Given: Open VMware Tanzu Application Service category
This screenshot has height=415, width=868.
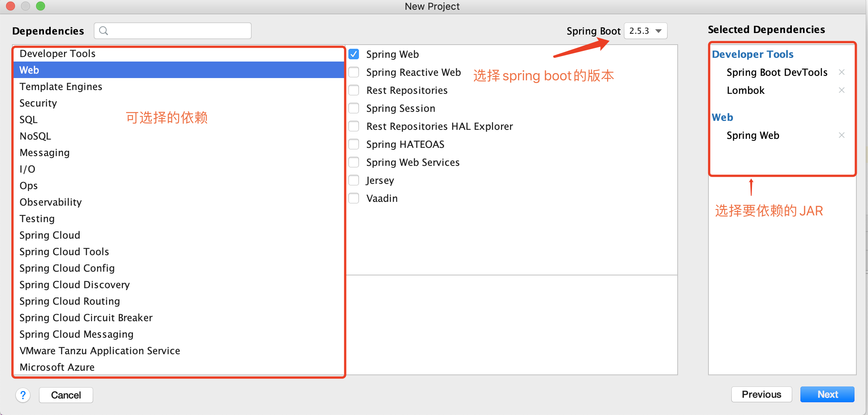Looking at the screenshot, I should pos(179,350).
